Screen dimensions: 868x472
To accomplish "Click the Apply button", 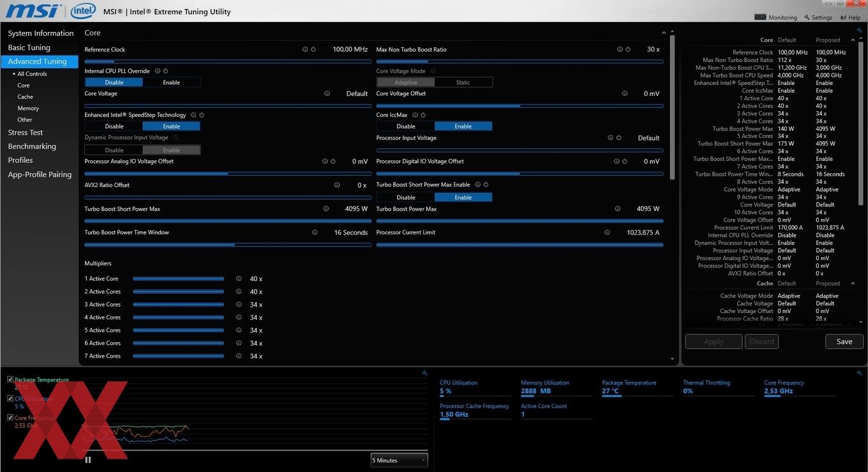I will click(x=714, y=342).
